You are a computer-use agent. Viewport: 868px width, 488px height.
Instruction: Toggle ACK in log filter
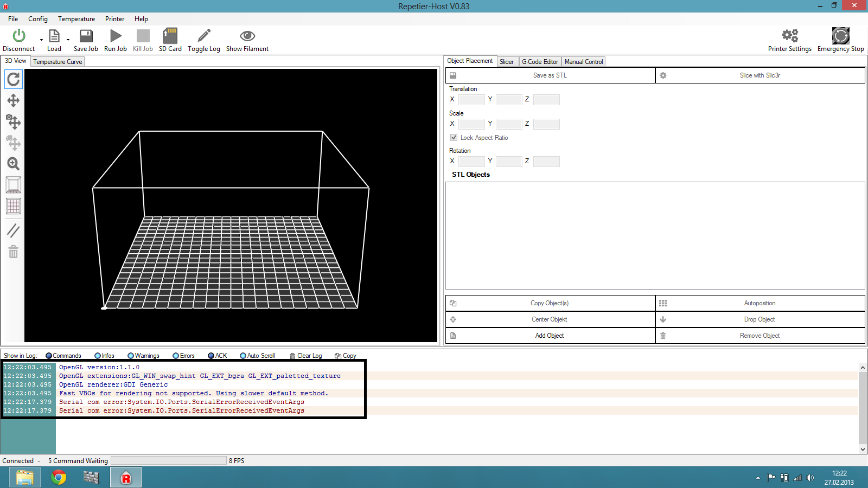[x=218, y=356]
